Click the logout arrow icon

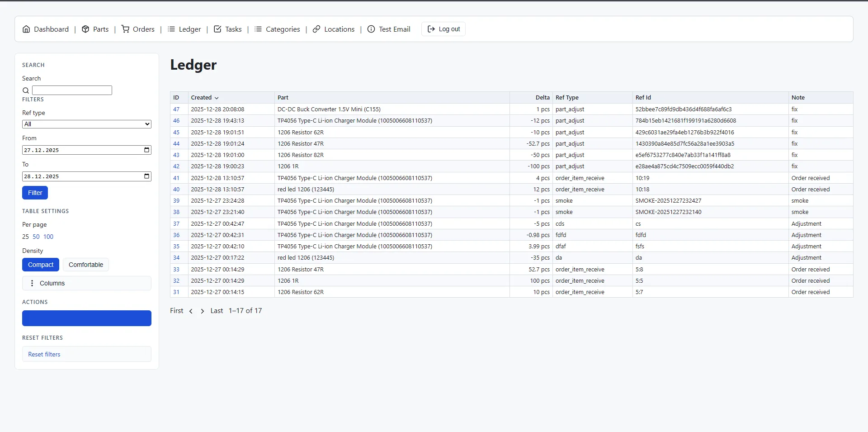[x=431, y=29]
